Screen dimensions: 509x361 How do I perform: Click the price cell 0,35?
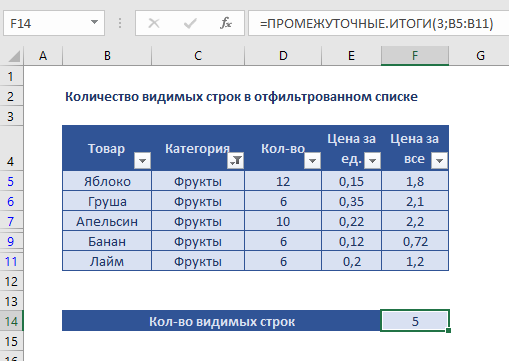pyautogui.click(x=351, y=201)
